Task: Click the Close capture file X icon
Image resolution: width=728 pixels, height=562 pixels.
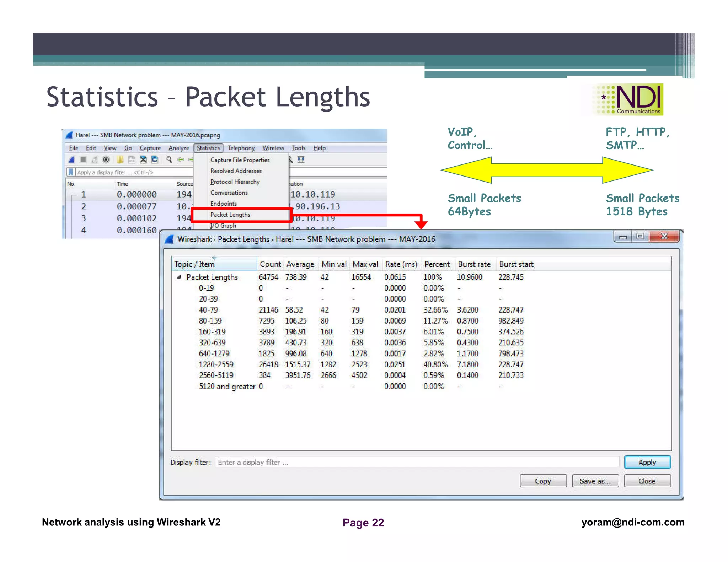Action: (x=143, y=160)
